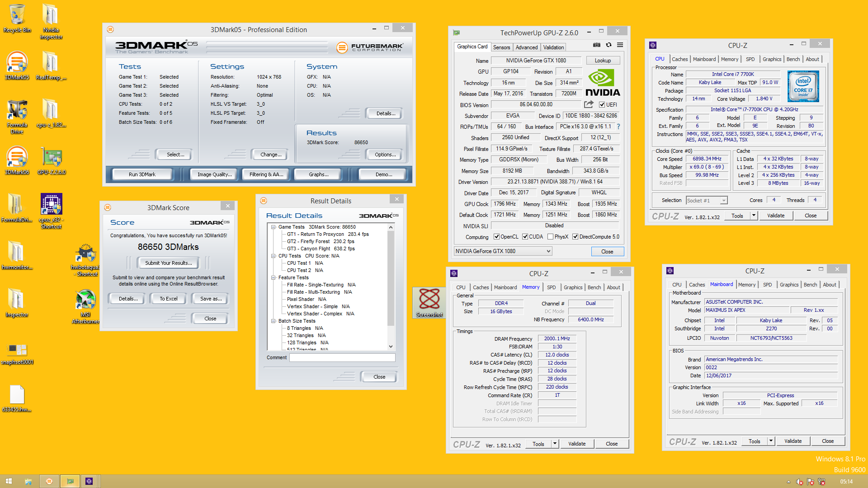
Task: Click Options button in 3DMark05 Results
Action: click(385, 155)
